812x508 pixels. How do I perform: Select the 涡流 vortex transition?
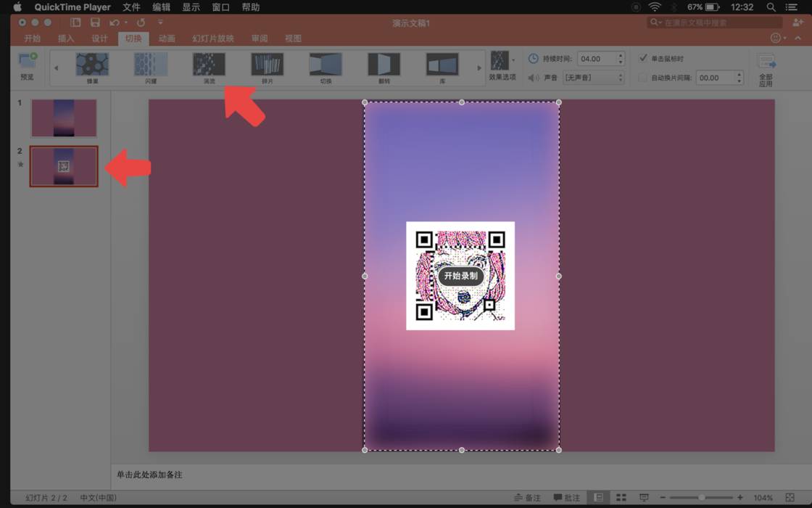coord(210,68)
